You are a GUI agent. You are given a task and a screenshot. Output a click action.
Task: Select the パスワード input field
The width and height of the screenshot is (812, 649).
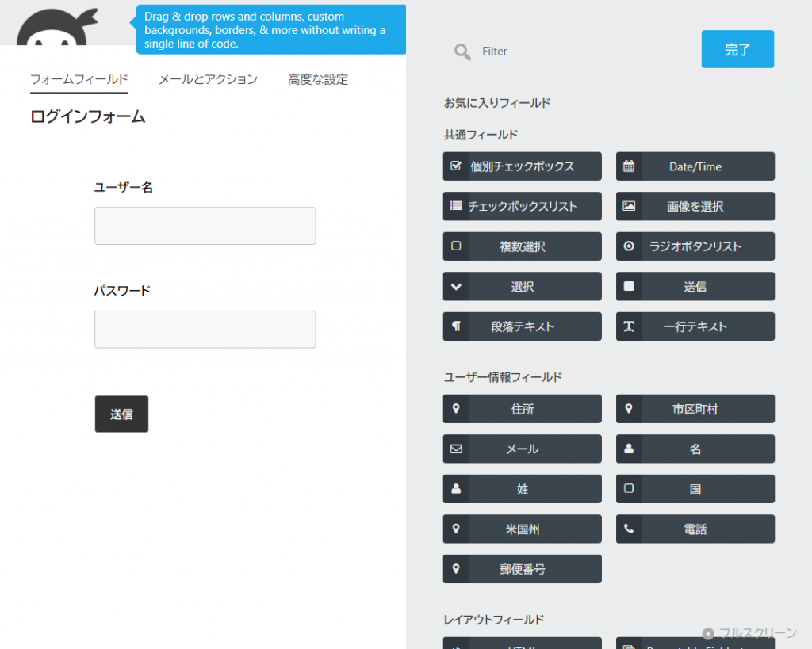205,329
